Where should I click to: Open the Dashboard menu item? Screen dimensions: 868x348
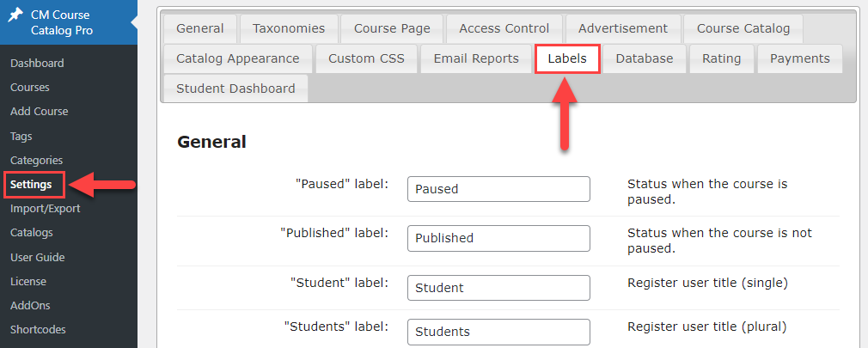click(37, 63)
